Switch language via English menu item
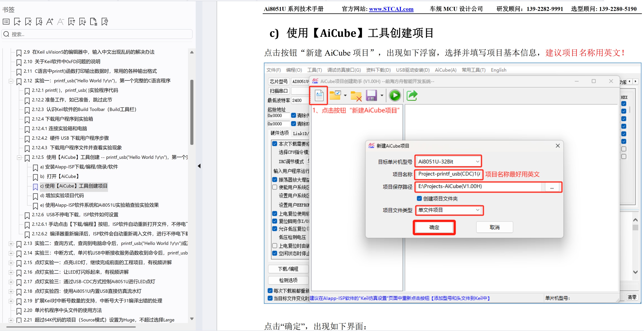Screen dimensions: 644x331 [498, 70]
